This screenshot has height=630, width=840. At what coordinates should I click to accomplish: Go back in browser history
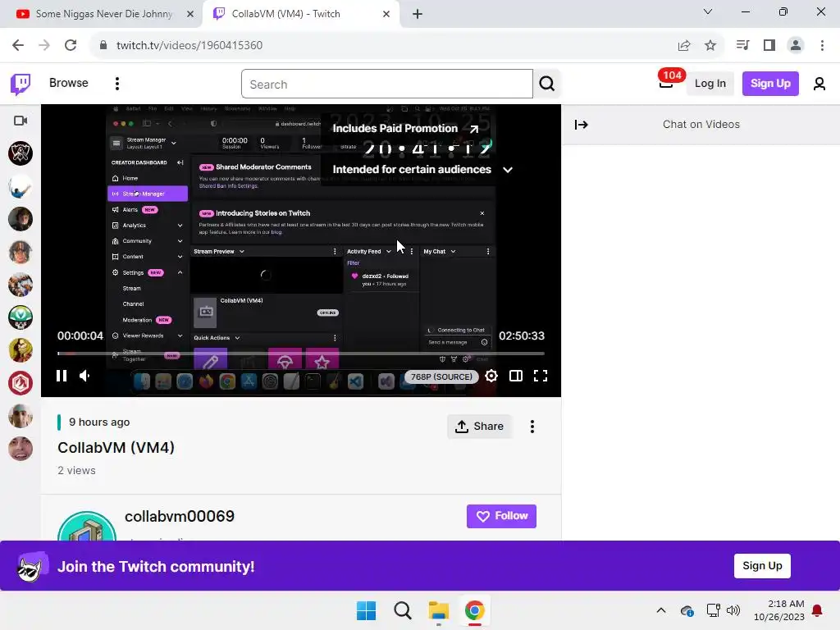18,46
